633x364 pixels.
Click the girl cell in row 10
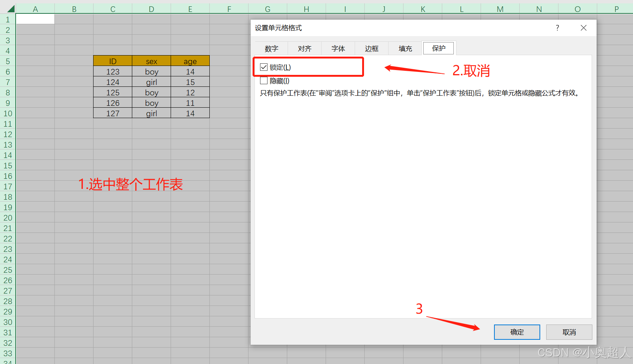coord(152,113)
